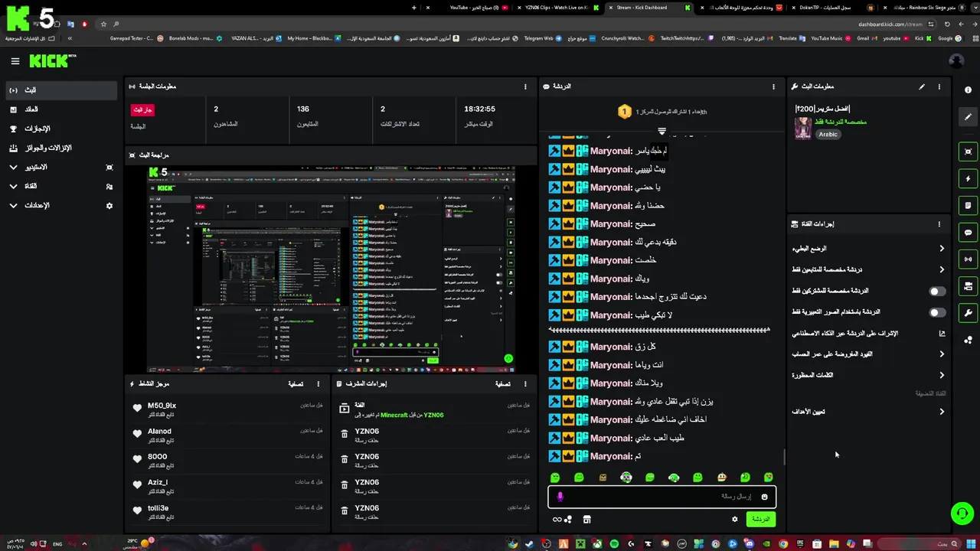Open emoji picker in message box
The image size is (980, 551).
point(764,497)
